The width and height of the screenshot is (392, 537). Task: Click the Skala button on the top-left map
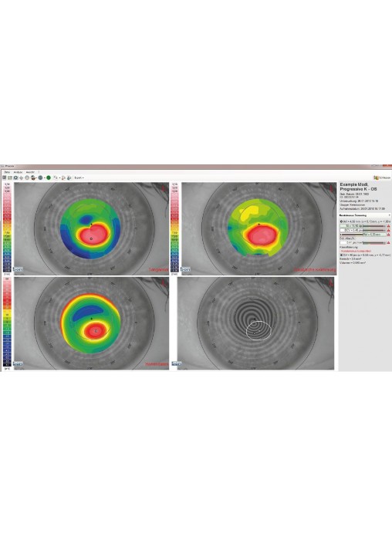(x=18, y=270)
